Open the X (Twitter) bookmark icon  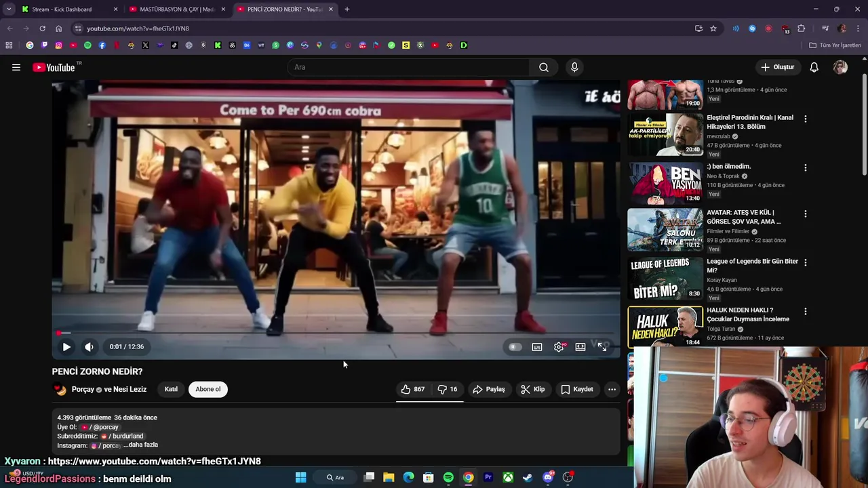point(145,45)
